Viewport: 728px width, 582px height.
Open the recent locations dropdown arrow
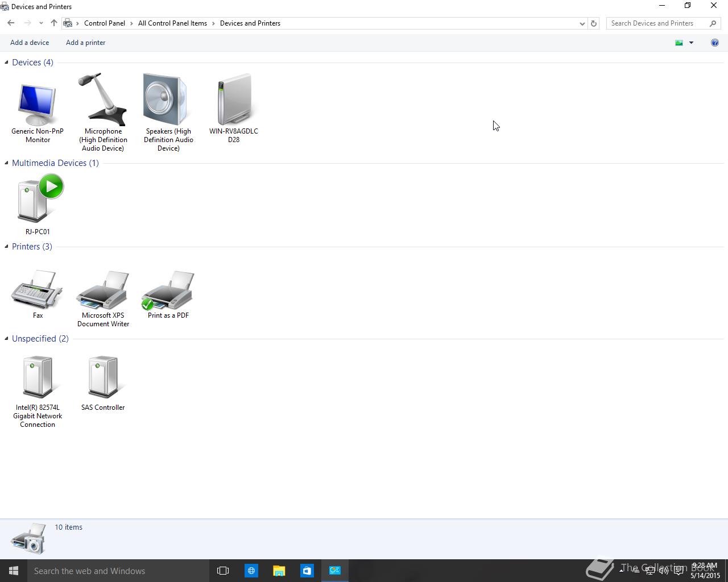tap(41, 23)
